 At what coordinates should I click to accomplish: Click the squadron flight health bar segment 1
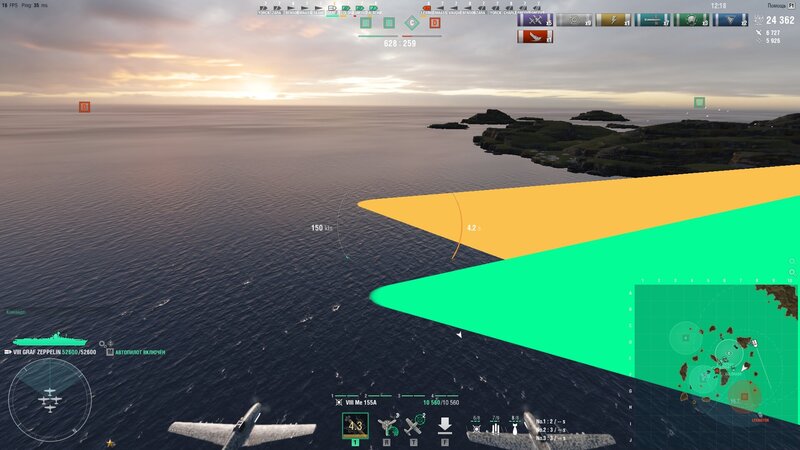pos(347,396)
